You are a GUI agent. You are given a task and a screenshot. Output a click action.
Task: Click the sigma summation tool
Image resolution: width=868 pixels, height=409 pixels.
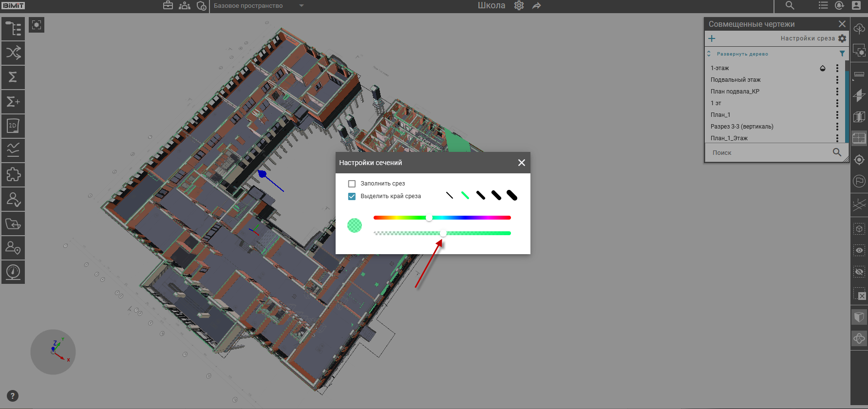pyautogui.click(x=13, y=77)
